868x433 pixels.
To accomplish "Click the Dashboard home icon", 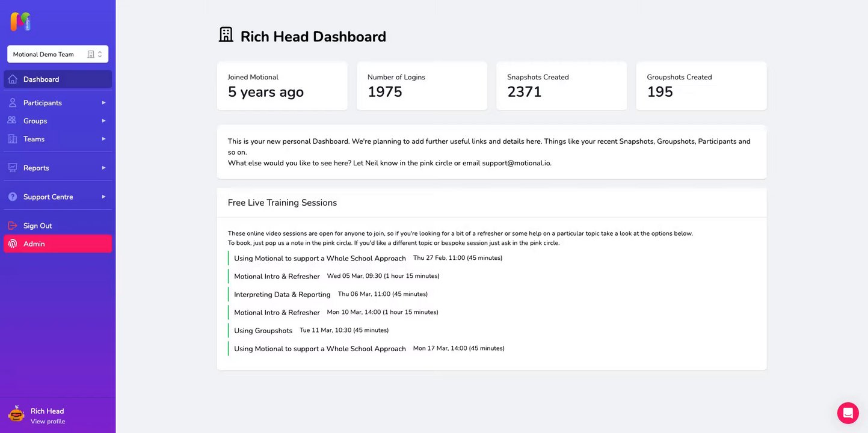I will pos(13,79).
